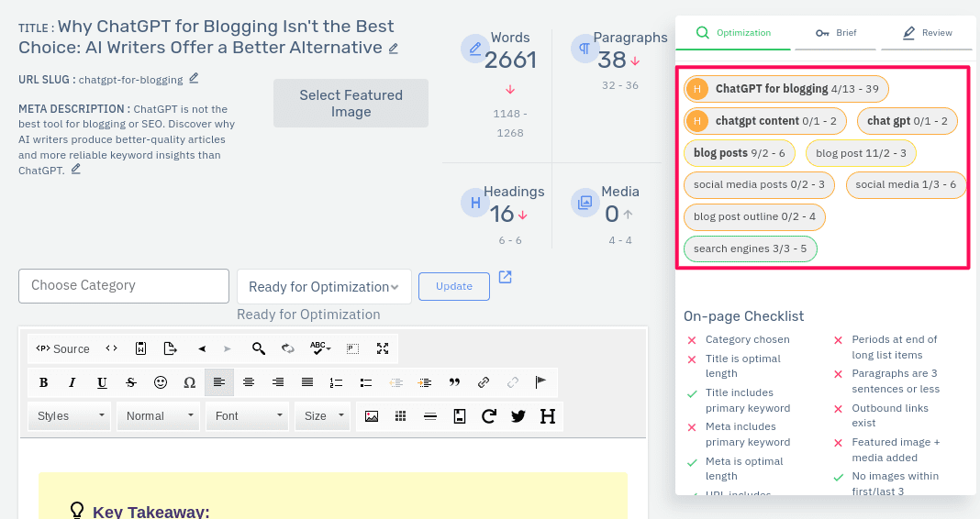Switch to the Review tab
This screenshot has width=980, height=519.
927,32
